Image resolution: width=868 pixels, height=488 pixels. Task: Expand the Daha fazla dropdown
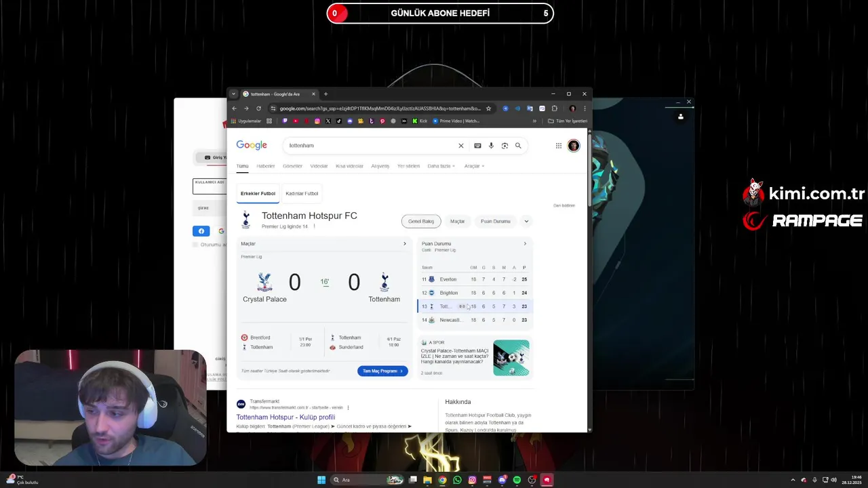pos(441,166)
